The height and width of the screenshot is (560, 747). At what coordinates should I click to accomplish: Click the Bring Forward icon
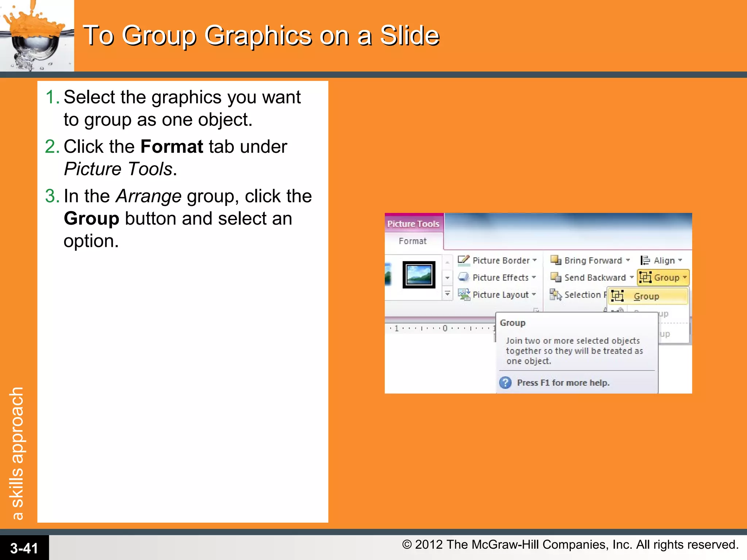point(556,260)
